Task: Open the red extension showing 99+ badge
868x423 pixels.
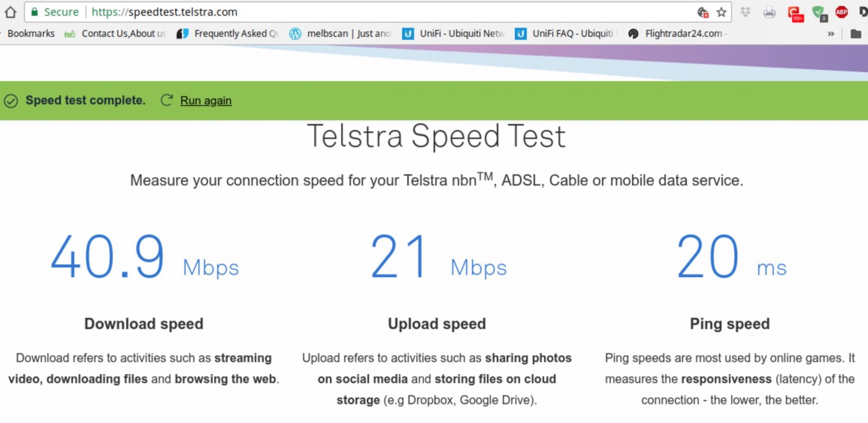Action: click(x=795, y=13)
